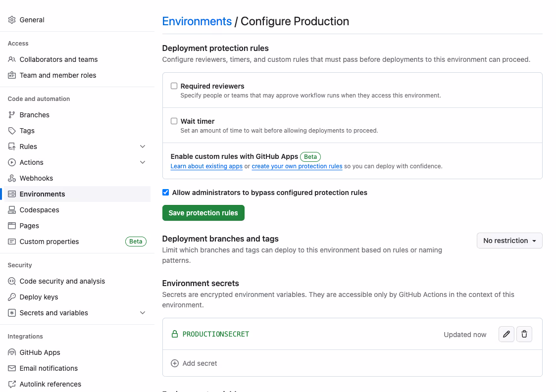Click the Pages browser icon

coord(12,226)
